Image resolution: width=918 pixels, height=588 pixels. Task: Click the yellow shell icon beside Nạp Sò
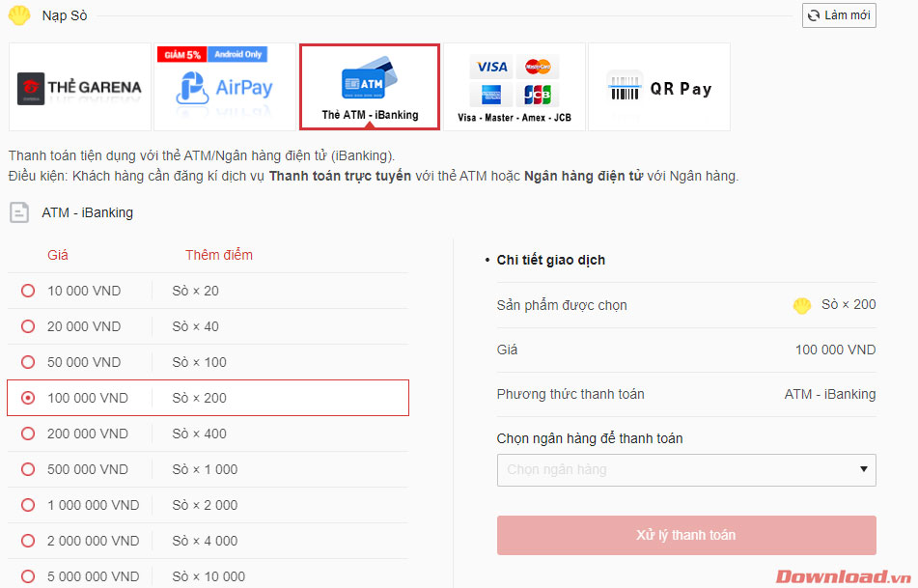click(x=19, y=15)
